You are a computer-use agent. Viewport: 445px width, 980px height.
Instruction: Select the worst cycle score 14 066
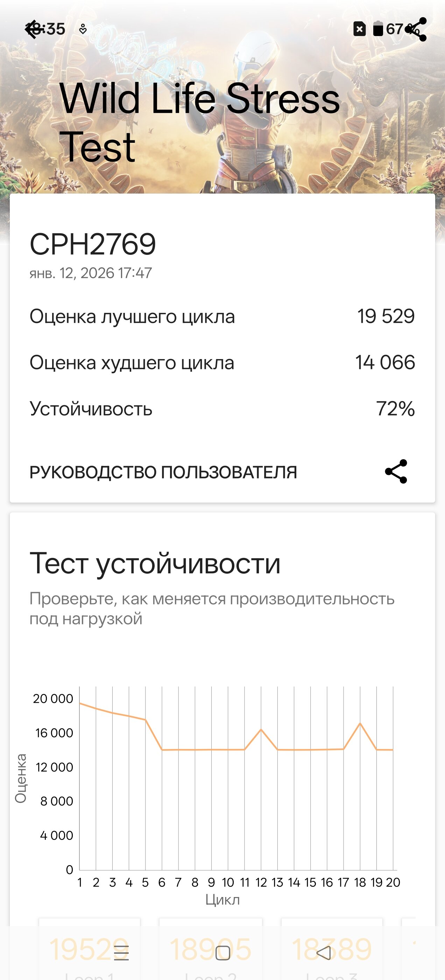[x=385, y=362]
